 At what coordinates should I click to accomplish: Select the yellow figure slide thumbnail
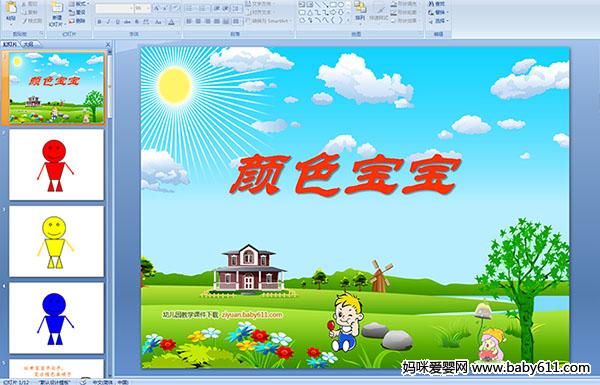point(56,241)
